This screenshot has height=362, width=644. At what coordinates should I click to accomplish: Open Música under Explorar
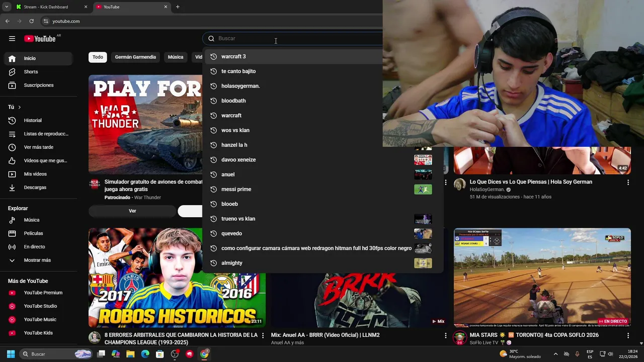[38, 220]
